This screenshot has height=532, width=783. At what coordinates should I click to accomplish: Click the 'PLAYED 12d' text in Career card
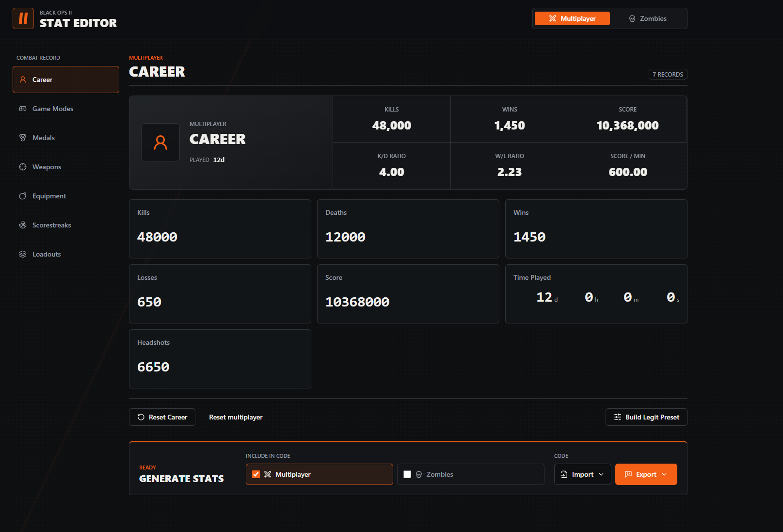[x=207, y=160]
